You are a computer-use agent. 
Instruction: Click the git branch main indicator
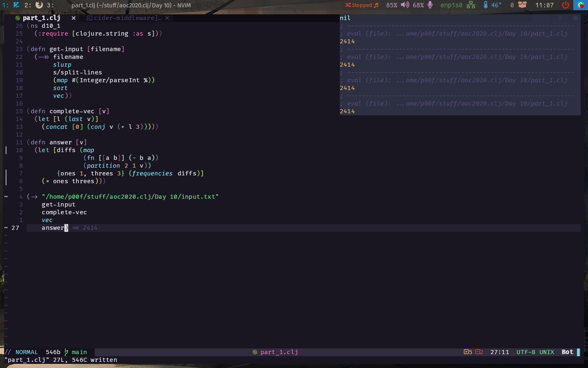pos(76,352)
